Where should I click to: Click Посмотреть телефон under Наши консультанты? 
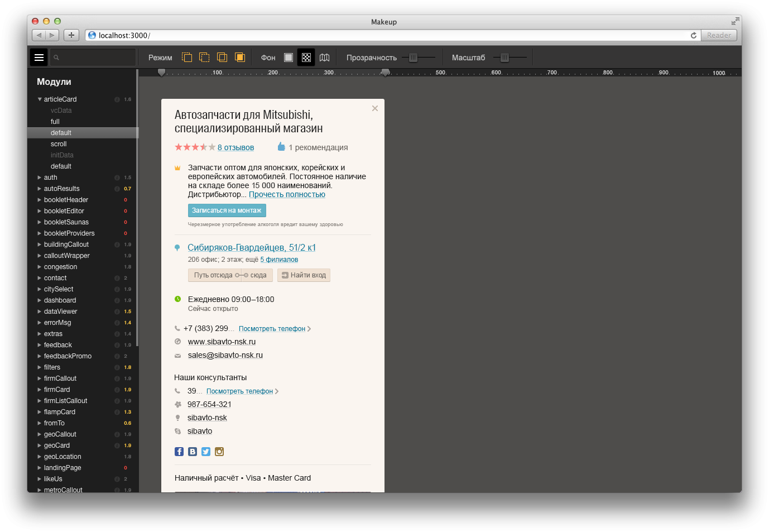tap(239, 391)
